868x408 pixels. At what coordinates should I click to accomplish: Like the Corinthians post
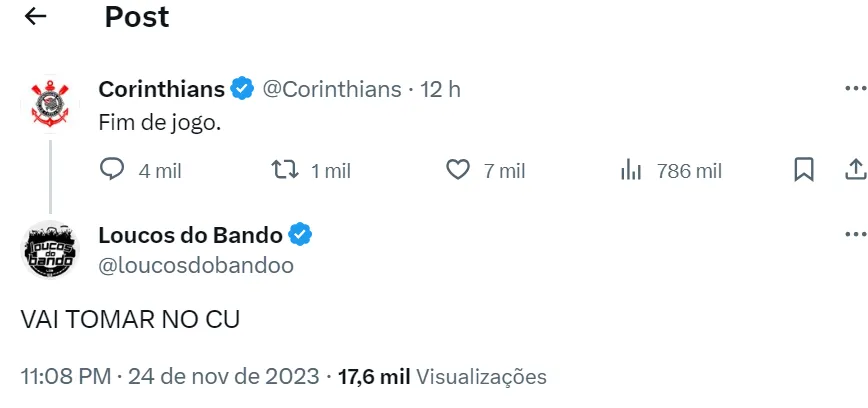(x=457, y=170)
